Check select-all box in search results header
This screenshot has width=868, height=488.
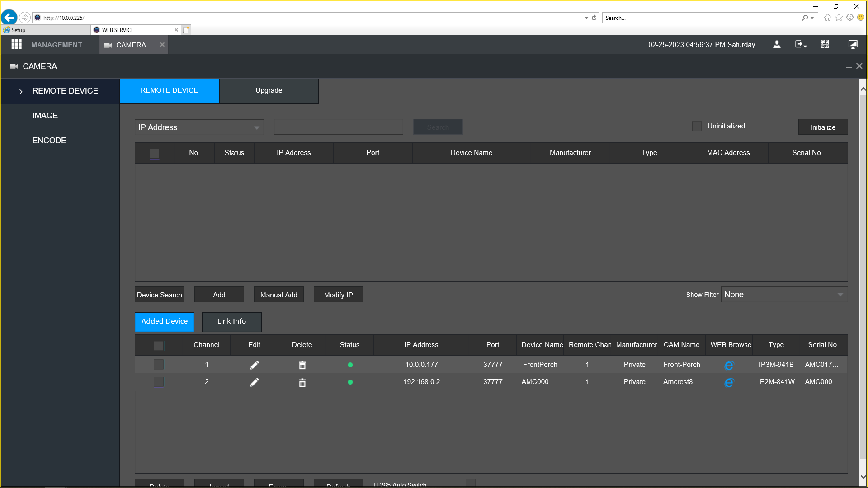tap(154, 153)
